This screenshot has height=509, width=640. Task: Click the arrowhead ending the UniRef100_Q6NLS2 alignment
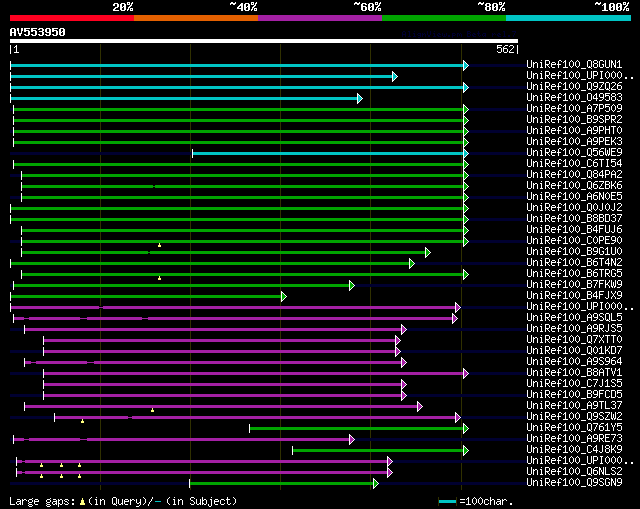pos(390,473)
